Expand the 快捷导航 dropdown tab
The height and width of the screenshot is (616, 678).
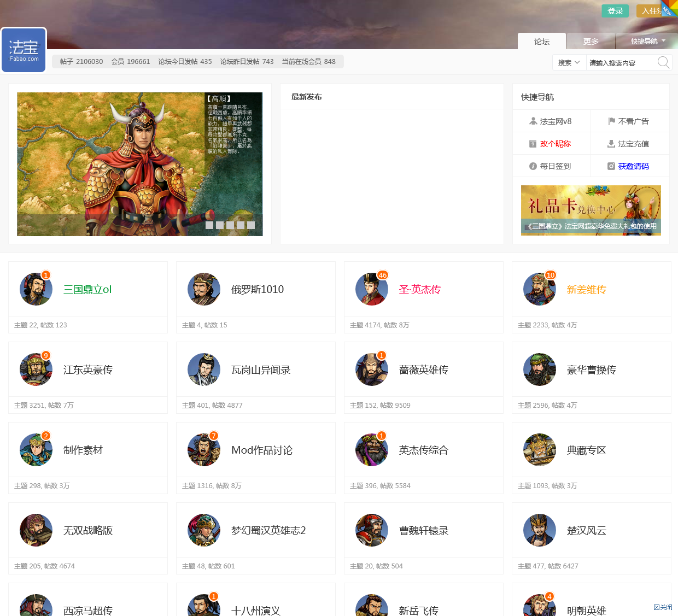point(647,42)
